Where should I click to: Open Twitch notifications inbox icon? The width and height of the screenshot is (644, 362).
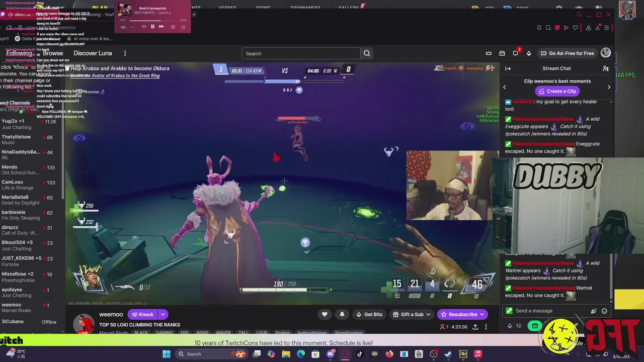(x=502, y=53)
